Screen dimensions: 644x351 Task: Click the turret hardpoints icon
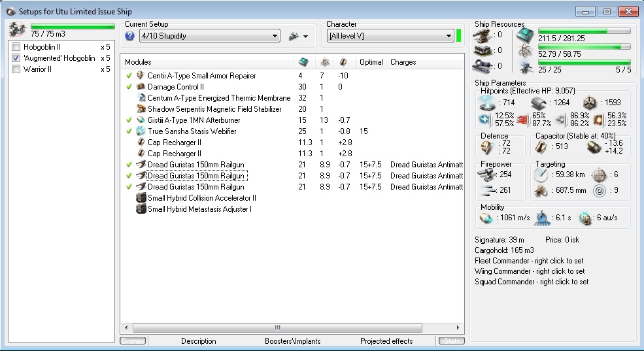(483, 35)
